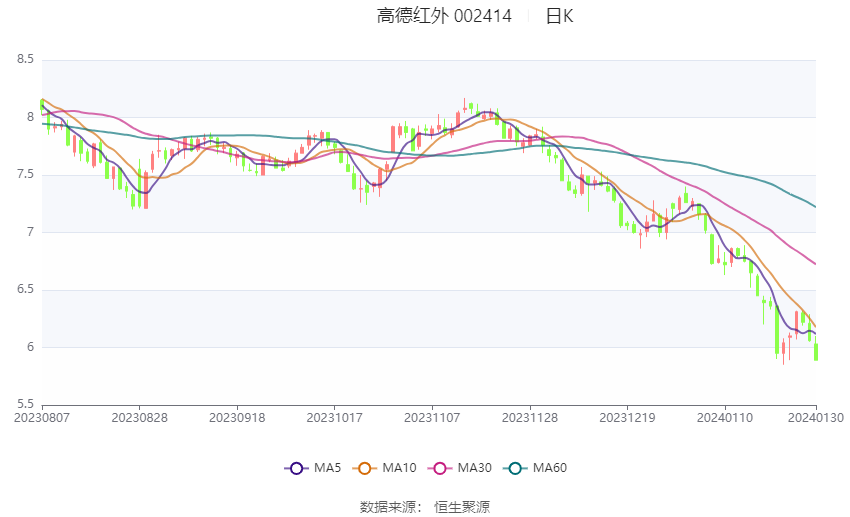Click the 8.5 price axis label
The image size is (850, 517).
pyautogui.click(x=26, y=60)
